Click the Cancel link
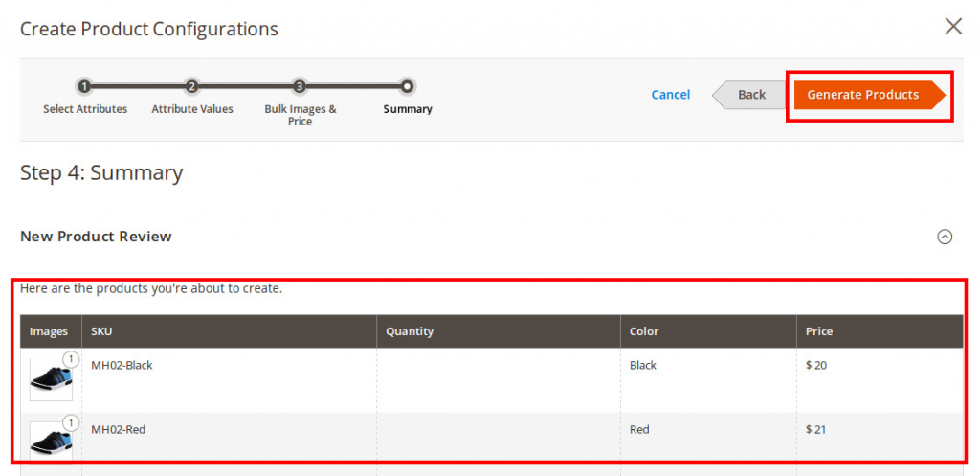The image size is (980, 476). pos(670,95)
